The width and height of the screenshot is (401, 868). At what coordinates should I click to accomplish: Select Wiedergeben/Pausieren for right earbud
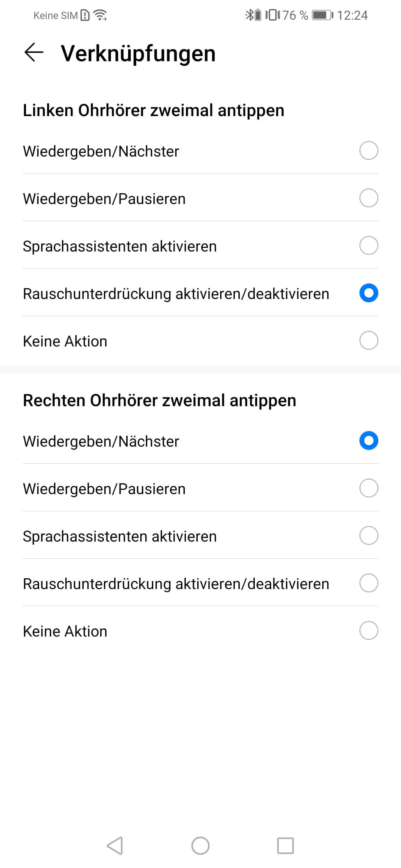[x=368, y=488]
